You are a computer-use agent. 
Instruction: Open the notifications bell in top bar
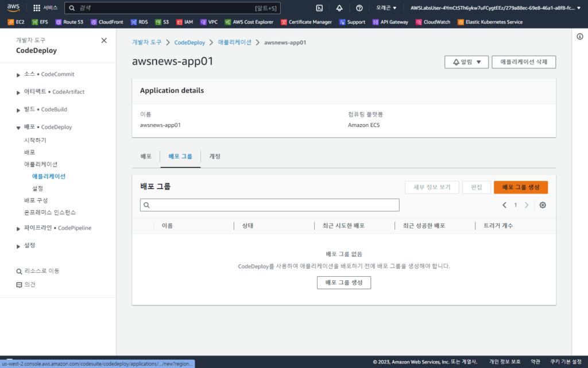339,8
